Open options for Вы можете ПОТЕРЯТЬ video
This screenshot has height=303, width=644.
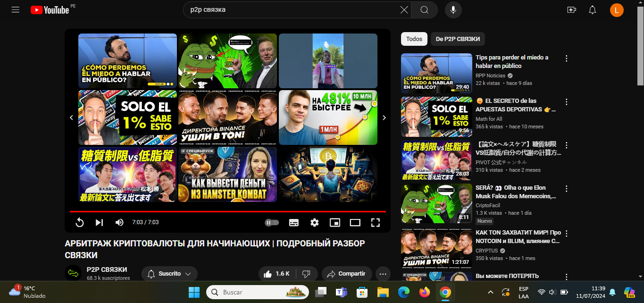pos(567,277)
